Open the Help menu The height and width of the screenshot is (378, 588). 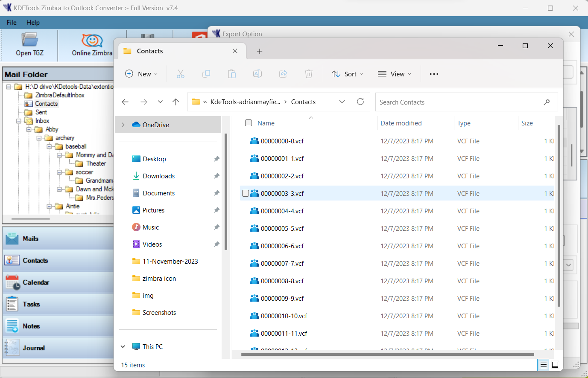[33, 23]
